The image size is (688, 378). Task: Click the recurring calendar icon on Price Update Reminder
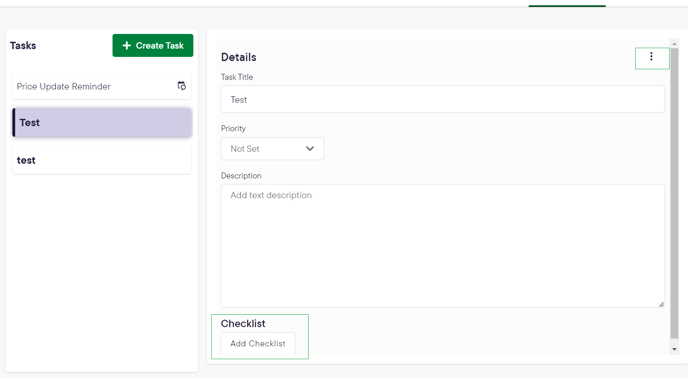click(x=181, y=86)
